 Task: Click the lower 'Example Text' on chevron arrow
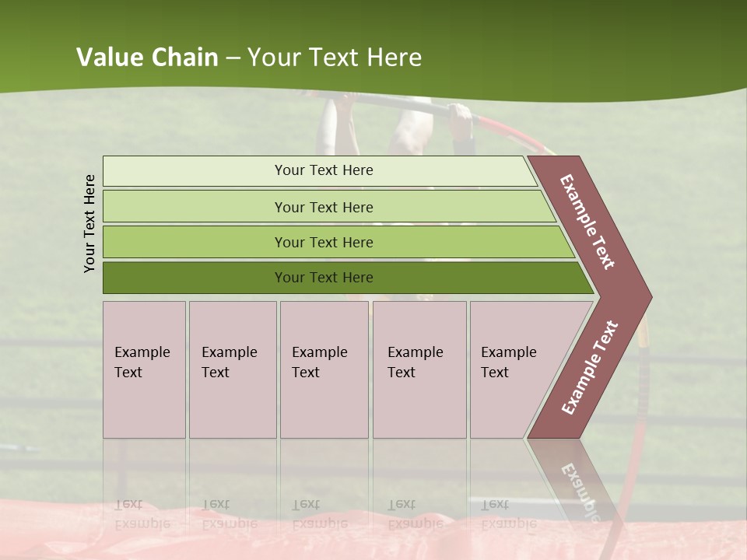click(x=590, y=367)
